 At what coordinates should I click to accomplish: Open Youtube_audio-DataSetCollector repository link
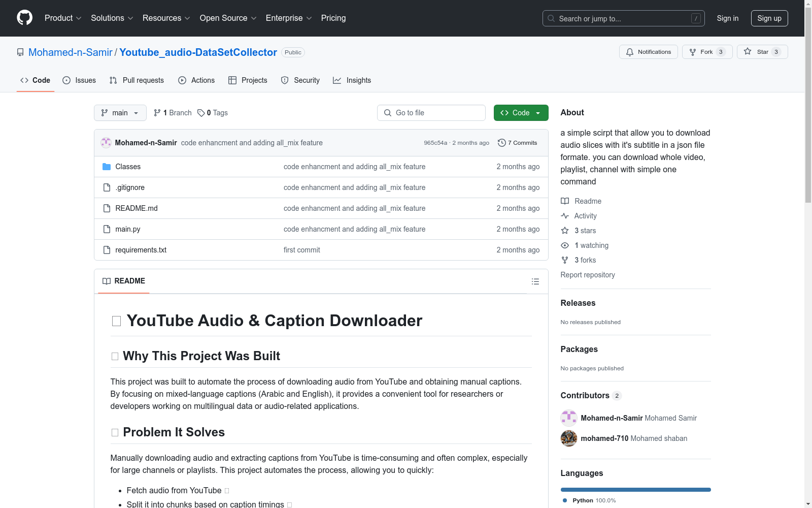click(198, 52)
